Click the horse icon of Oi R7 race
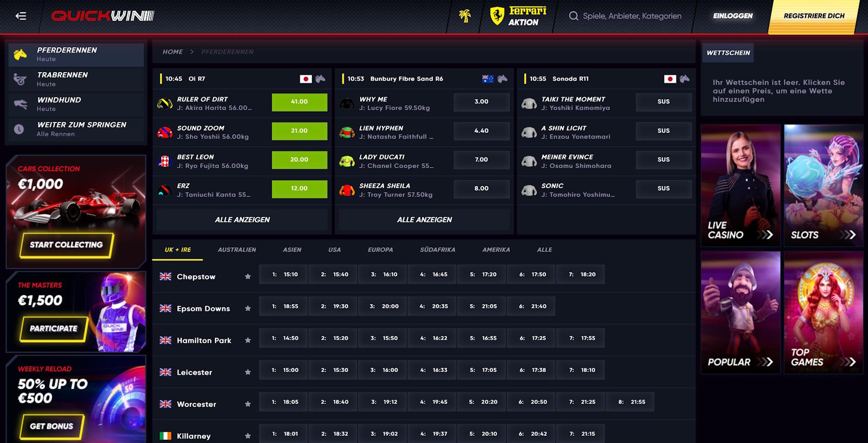Screen dimensions: 868x443 pyautogui.click(x=321, y=79)
